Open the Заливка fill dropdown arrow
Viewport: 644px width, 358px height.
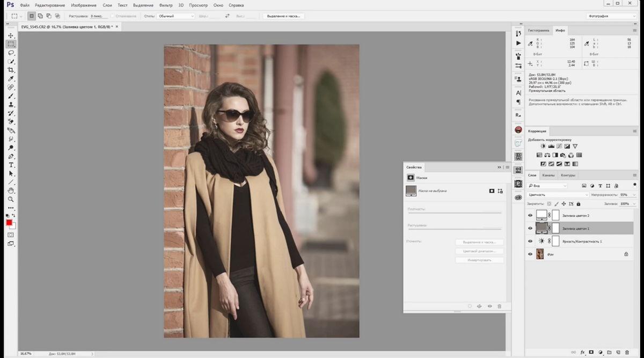coord(634,204)
